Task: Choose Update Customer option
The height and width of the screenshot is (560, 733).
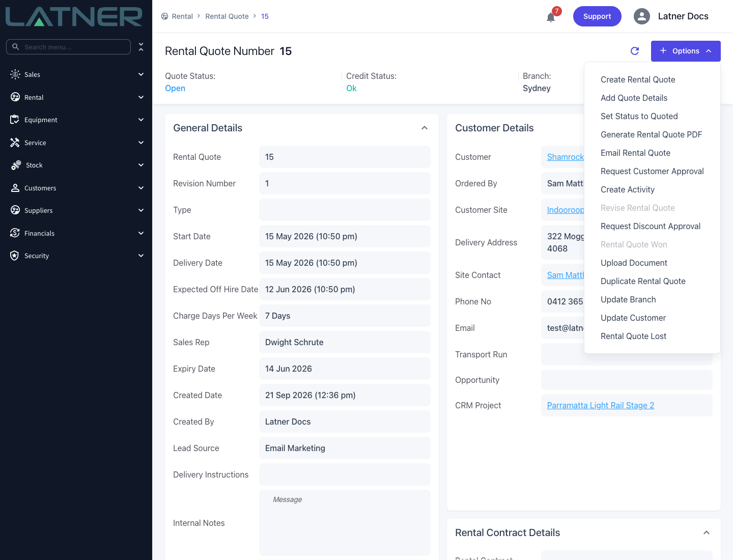Action: [633, 318]
